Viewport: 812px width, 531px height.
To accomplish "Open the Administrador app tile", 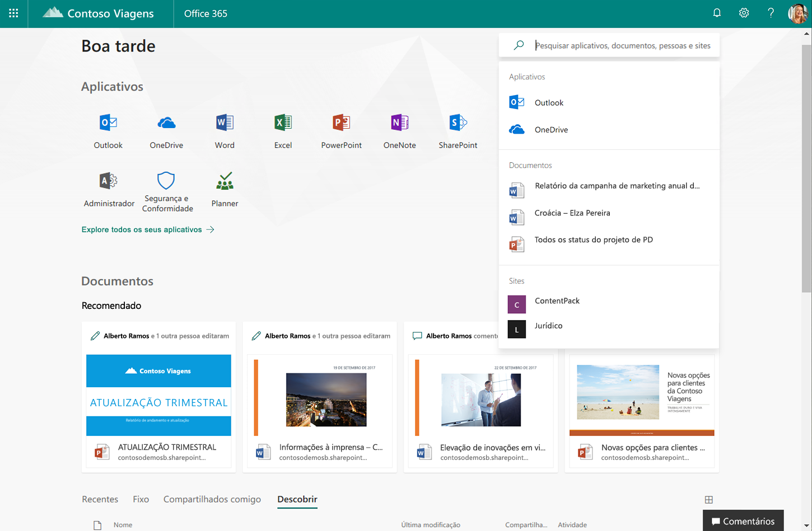I will click(109, 190).
